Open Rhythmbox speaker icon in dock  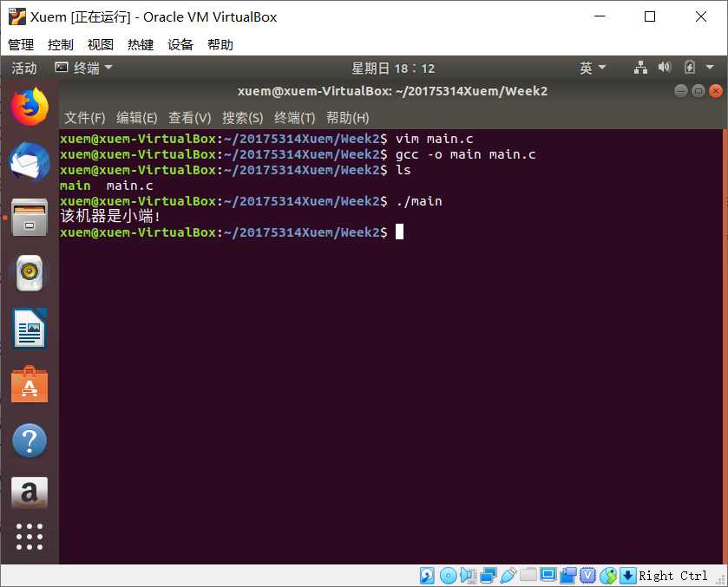(30, 273)
